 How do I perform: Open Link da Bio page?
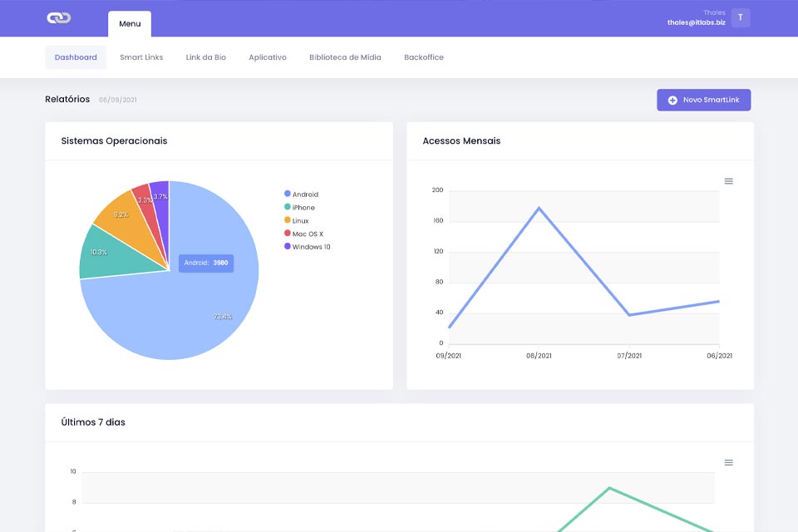[205, 57]
